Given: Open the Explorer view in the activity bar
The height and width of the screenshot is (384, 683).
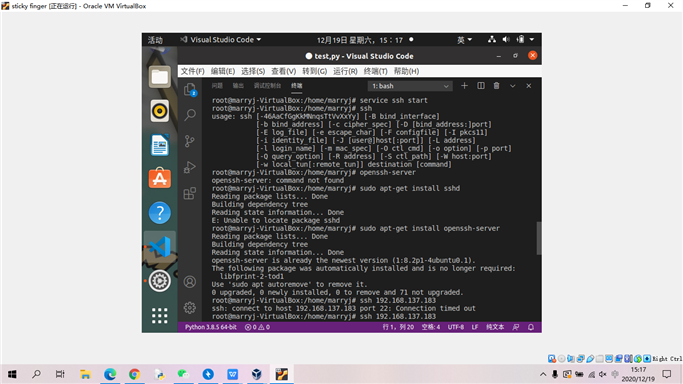Looking at the screenshot, I should (x=190, y=89).
